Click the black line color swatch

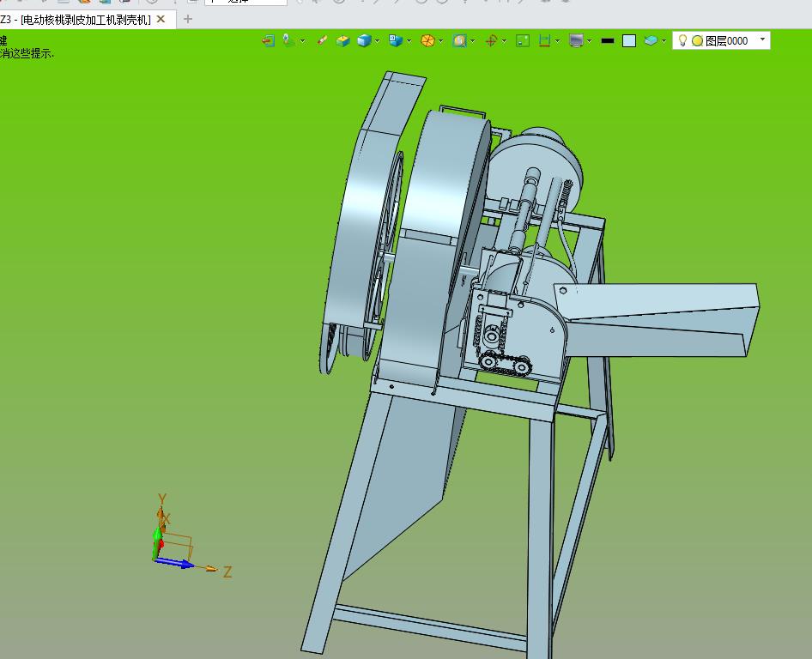coord(608,40)
